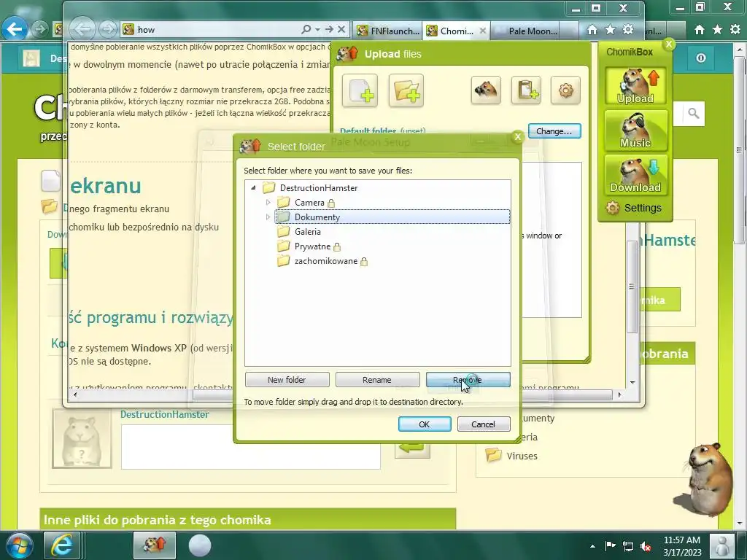Image resolution: width=747 pixels, height=560 pixels.
Task: Open Upload in ChomikBox panel
Action: point(635,86)
